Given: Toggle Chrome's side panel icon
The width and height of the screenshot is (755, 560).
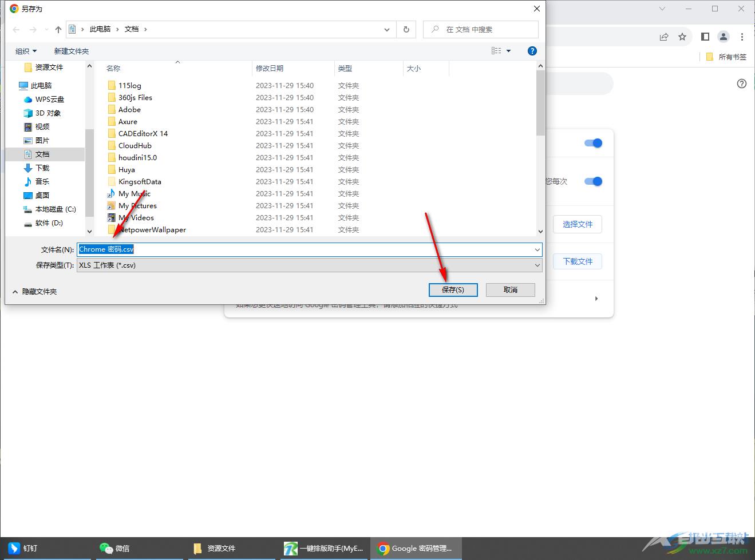Looking at the screenshot, I should 705,37.
